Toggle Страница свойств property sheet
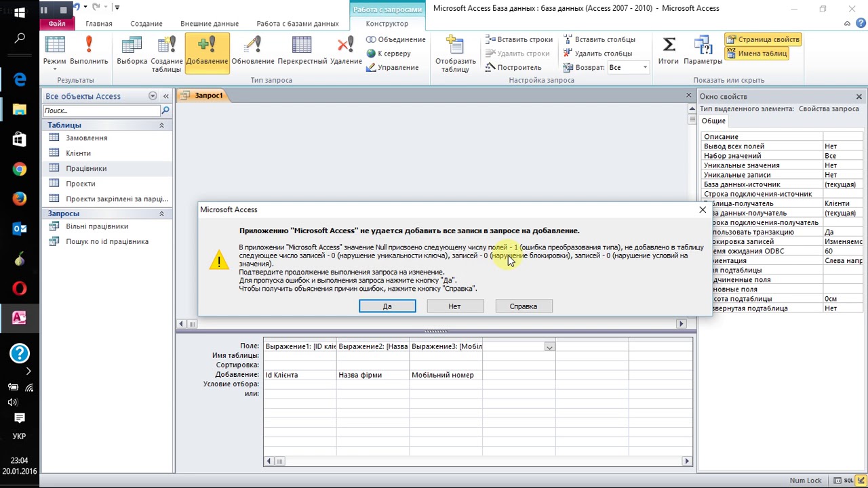868x488 pixels. click(x=762, y=39)
